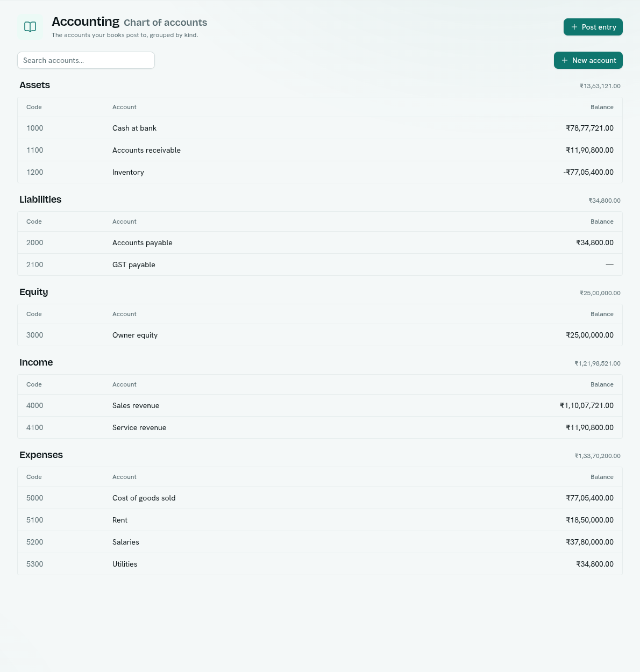Click the Income total ₹1,21,98,521.00
The height and width of the screenshot is (672, 640).
coord(598,363)
